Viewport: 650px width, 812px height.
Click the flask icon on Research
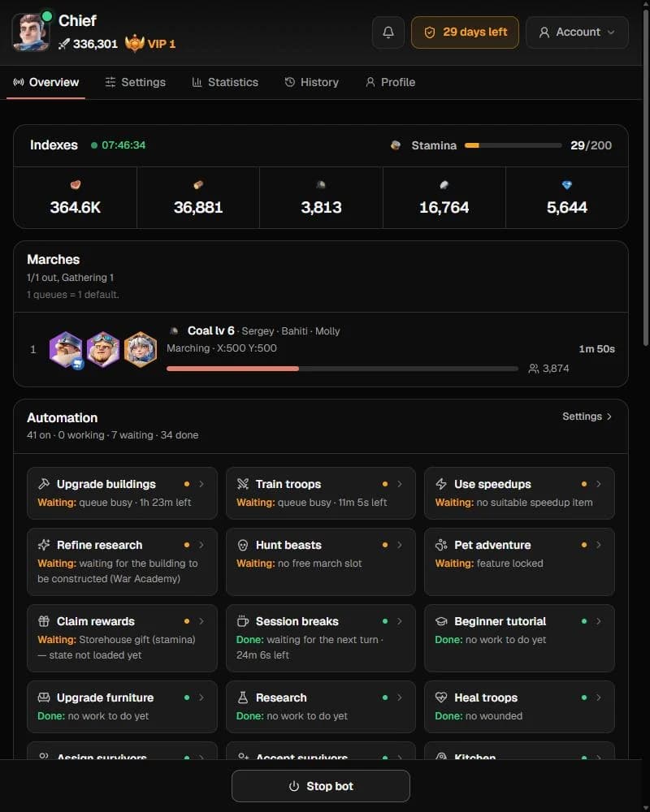tap(243, 698)
